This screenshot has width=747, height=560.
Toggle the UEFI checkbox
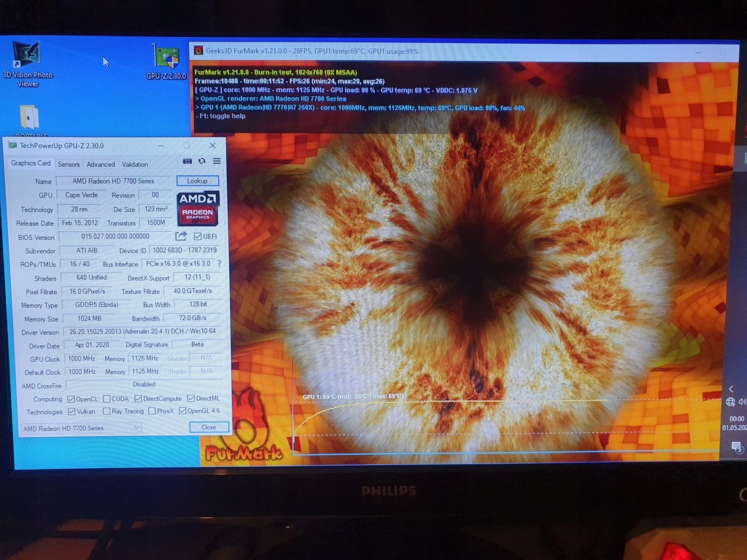coord(198,236)
